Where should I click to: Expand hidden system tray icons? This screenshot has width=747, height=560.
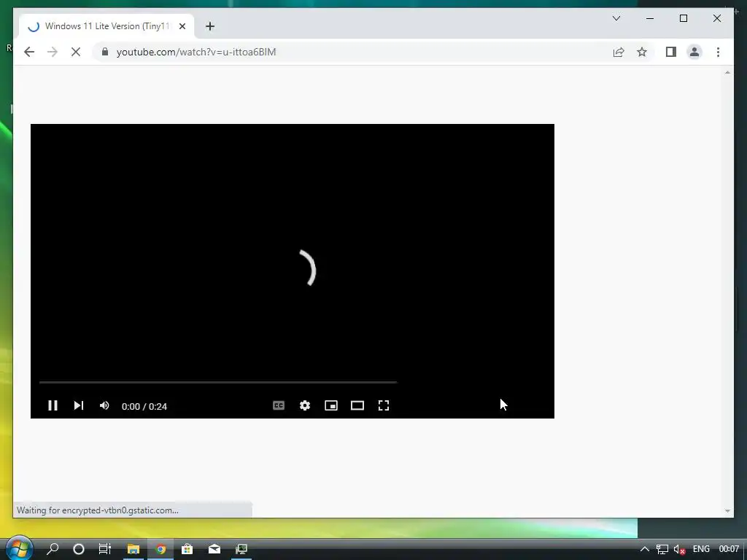coord(644,549)
